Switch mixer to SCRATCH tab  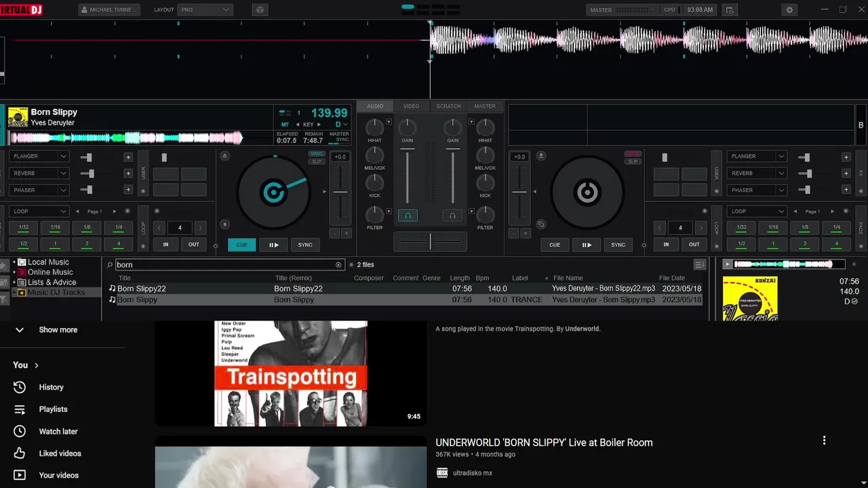coord(448,106)
